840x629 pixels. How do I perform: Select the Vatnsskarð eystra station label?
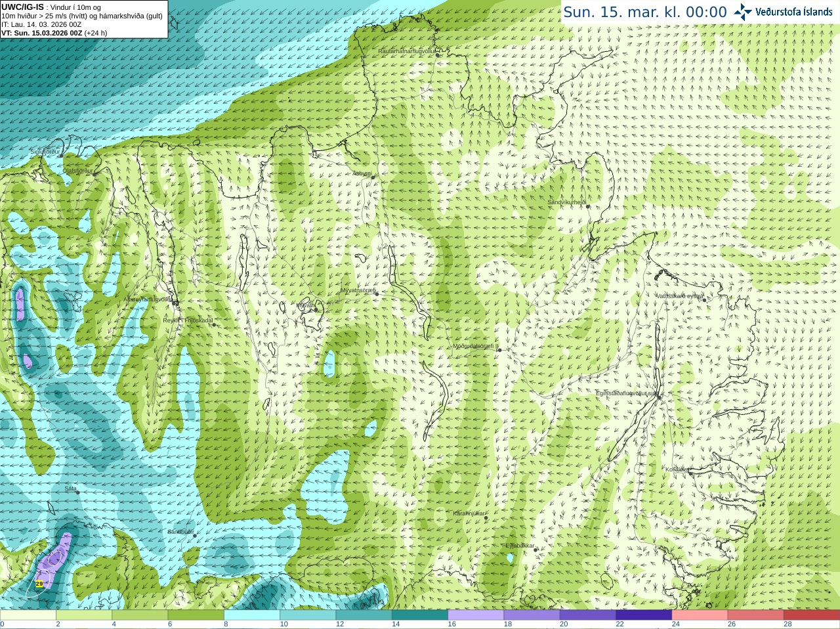coord(680,296)
